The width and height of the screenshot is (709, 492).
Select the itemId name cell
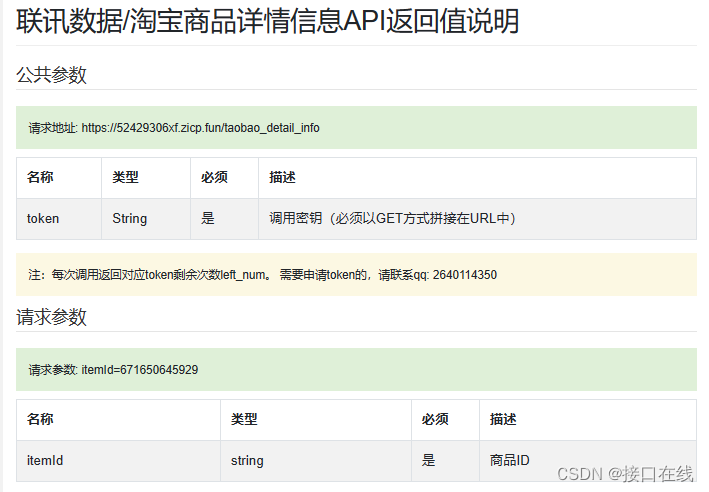pos(118,461)
